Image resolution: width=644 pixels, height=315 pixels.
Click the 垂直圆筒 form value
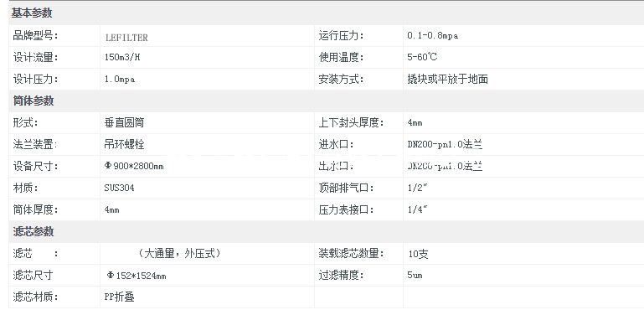[125, 123]
